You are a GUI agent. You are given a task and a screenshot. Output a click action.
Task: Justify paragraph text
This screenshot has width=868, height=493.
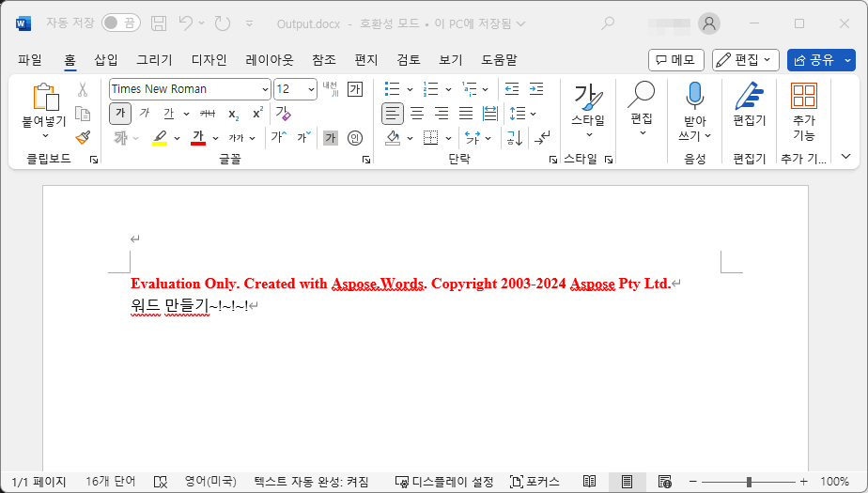coord(466,114)
